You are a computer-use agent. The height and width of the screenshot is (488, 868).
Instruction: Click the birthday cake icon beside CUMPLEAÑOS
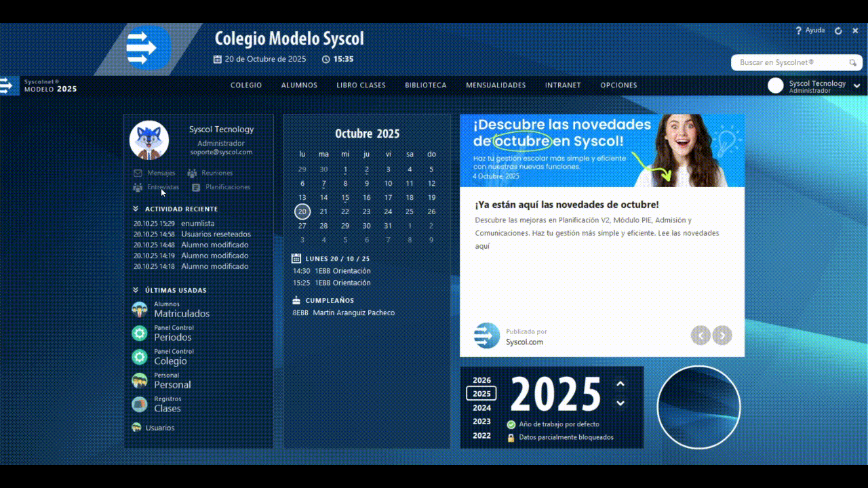[296, 300]
